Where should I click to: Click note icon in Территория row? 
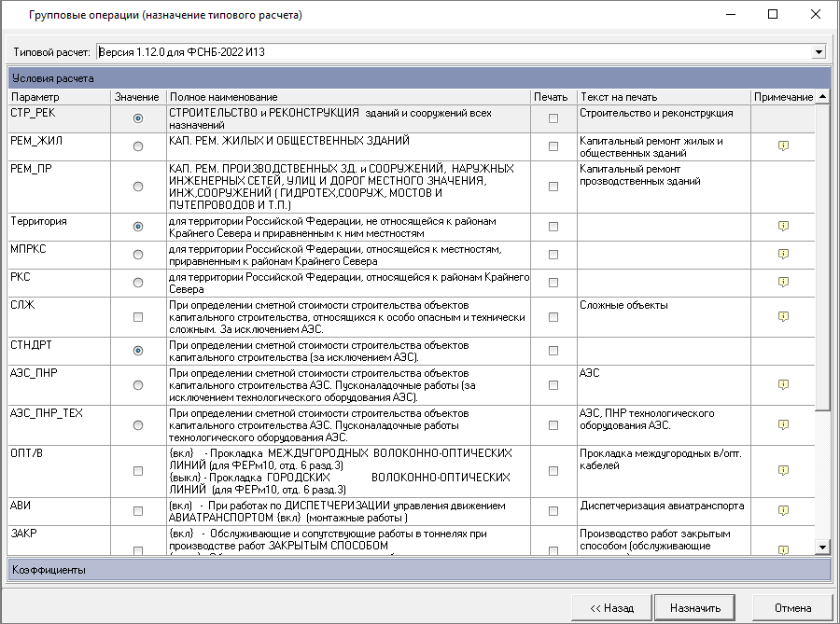click(784, 227)
